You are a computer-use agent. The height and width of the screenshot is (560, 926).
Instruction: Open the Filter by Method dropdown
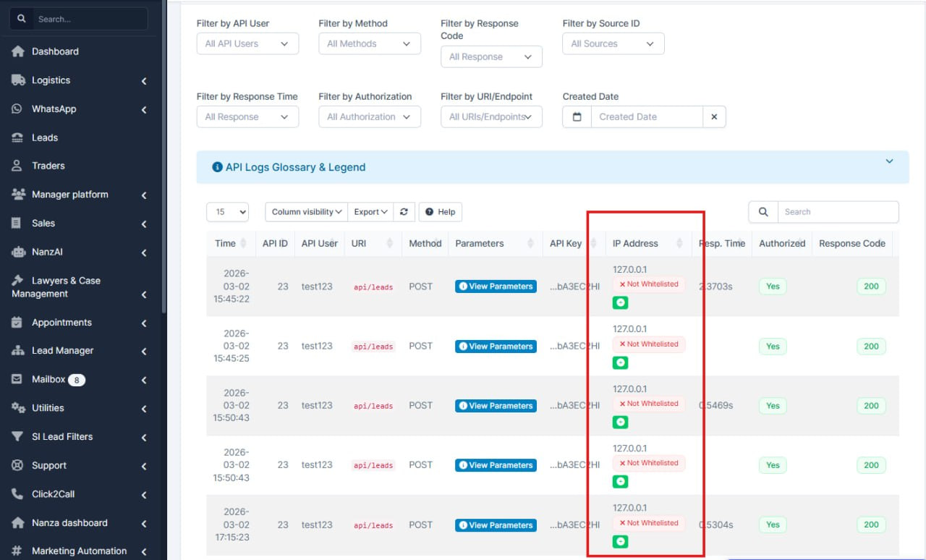(x=370, y=43)
